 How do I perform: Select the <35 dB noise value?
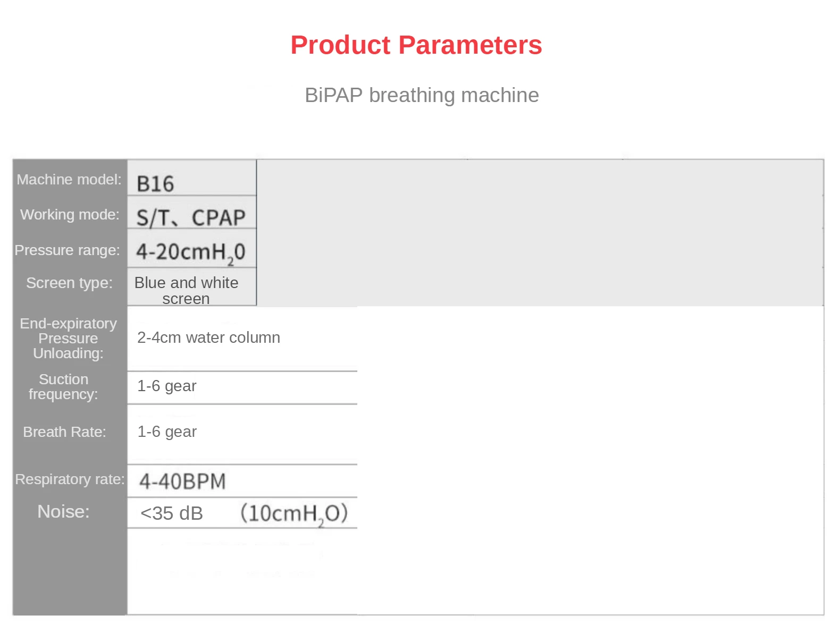pyautogui.click(x=172, y=513)
